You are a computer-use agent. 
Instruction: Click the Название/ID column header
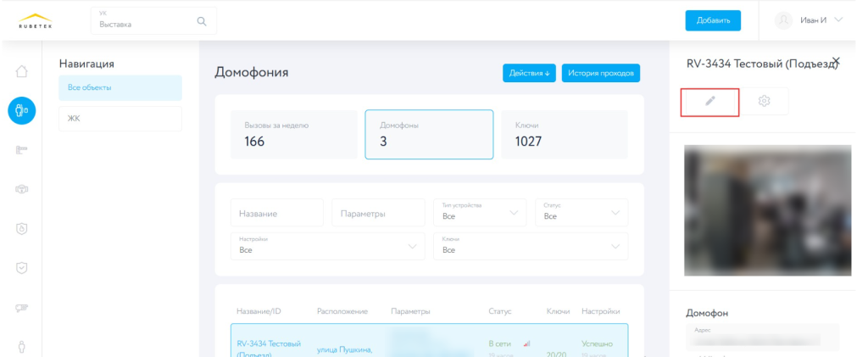click(259, 311)
